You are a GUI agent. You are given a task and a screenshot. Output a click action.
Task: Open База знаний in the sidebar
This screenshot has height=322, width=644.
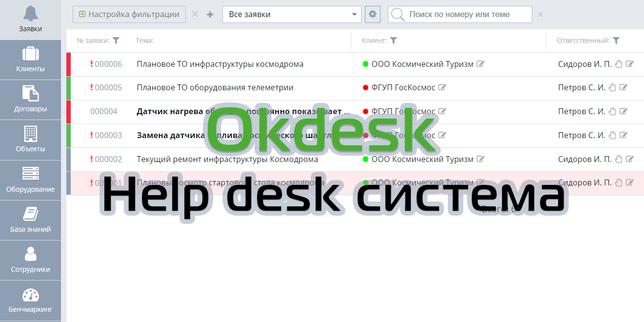click(30, 220)
